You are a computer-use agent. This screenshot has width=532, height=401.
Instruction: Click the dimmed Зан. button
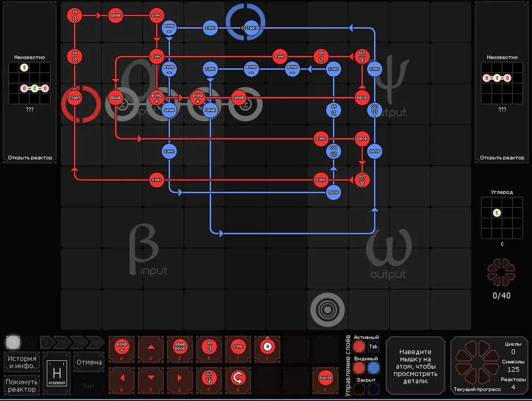coord(89,386)
